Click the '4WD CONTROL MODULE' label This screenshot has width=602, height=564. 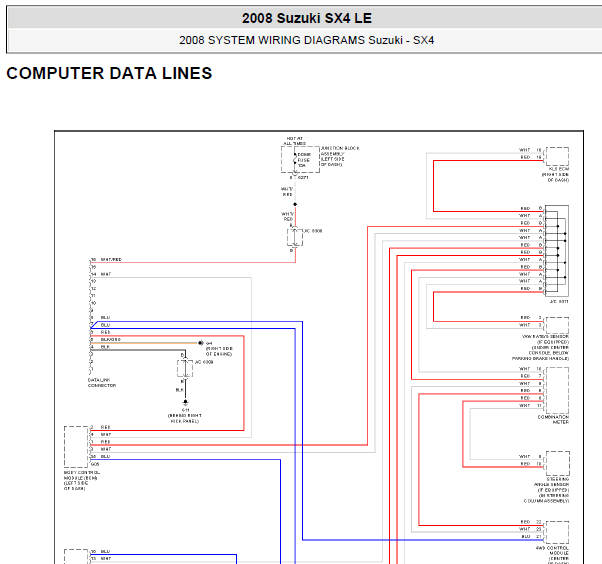click(552, 551)
